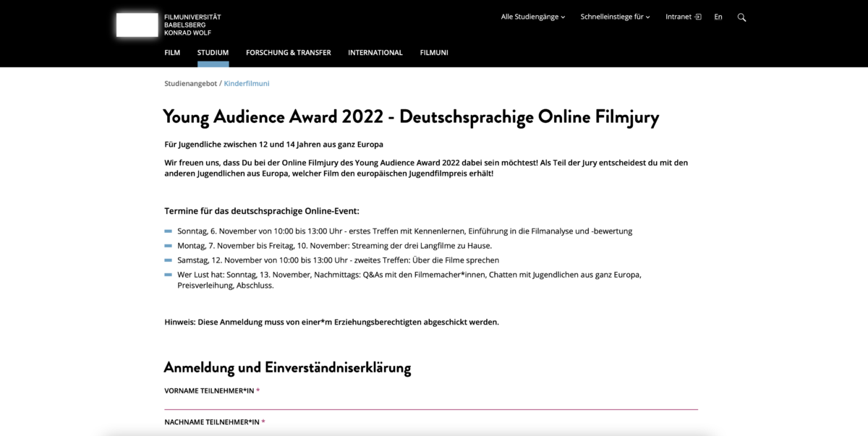This screenshot has width=868, height=436.
Task: Open the FILM navigation menu
Action: (x=172, y=53)
